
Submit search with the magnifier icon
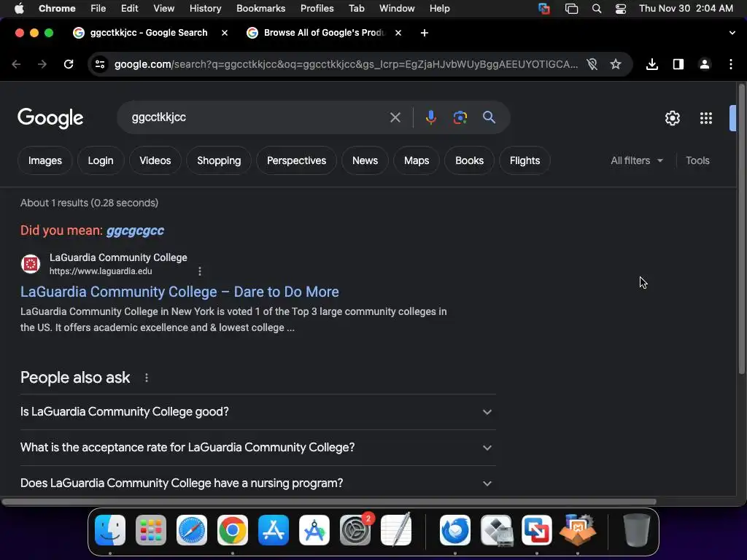point(489,117)
